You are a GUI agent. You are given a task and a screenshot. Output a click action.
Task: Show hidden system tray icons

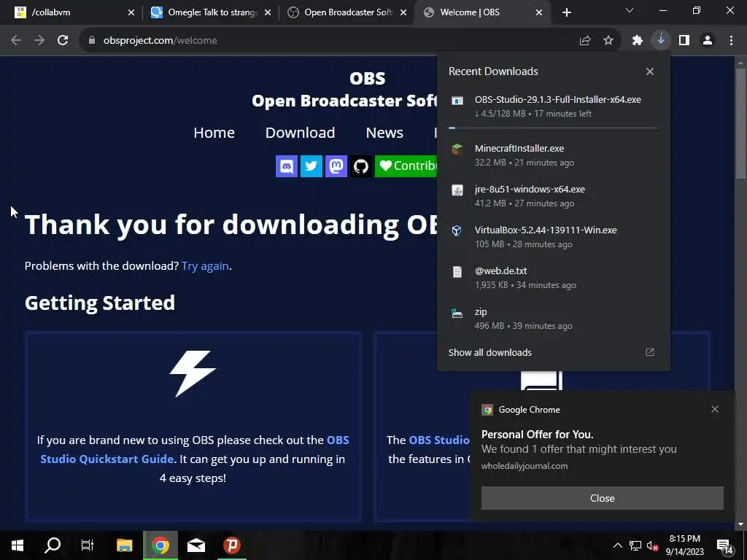pos(617,545)
